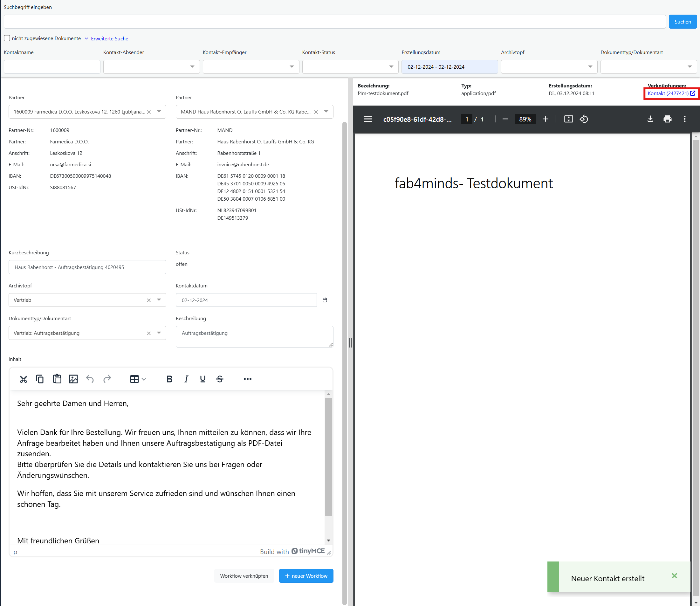Download the PDF document
Screen dimensions: 700x606
(650, 119)
